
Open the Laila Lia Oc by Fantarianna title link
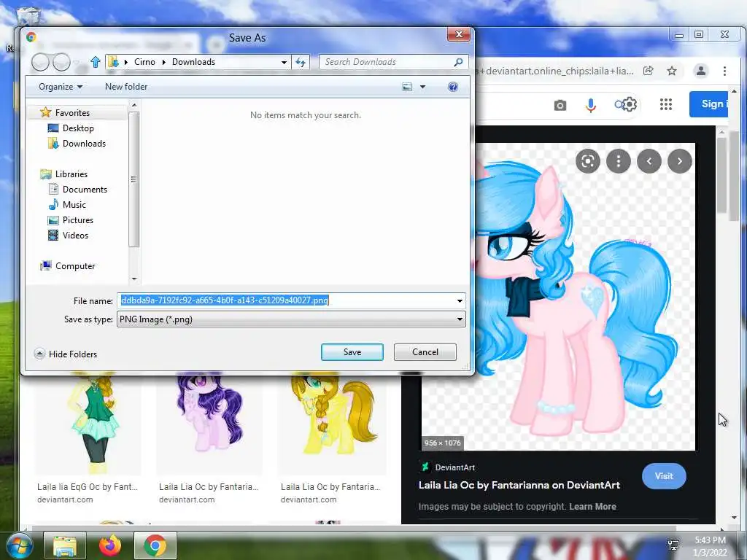click(x=519, y=485)
